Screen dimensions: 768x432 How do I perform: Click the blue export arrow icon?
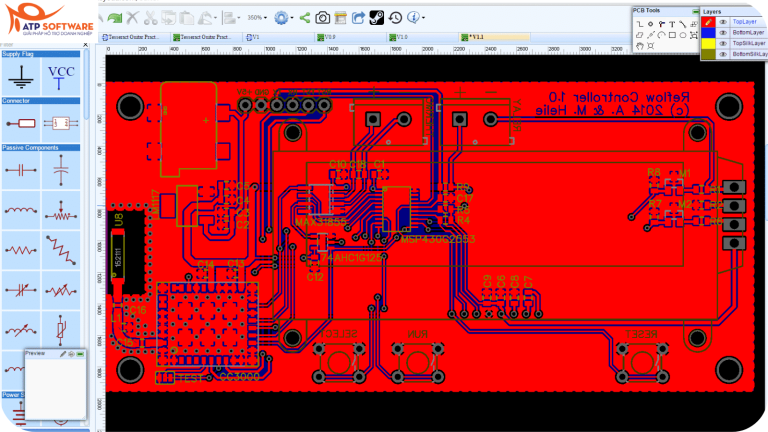pos(359,18)
